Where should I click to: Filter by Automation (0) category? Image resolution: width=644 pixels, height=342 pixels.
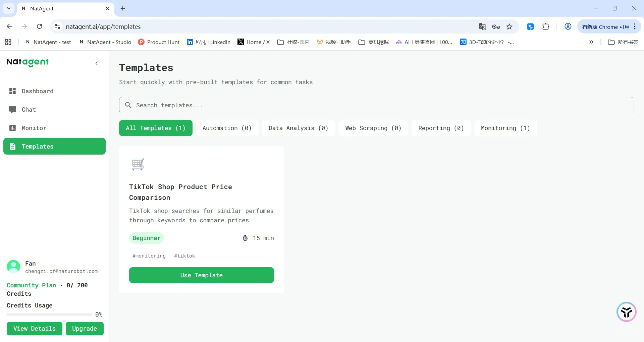tap(227, 128)
